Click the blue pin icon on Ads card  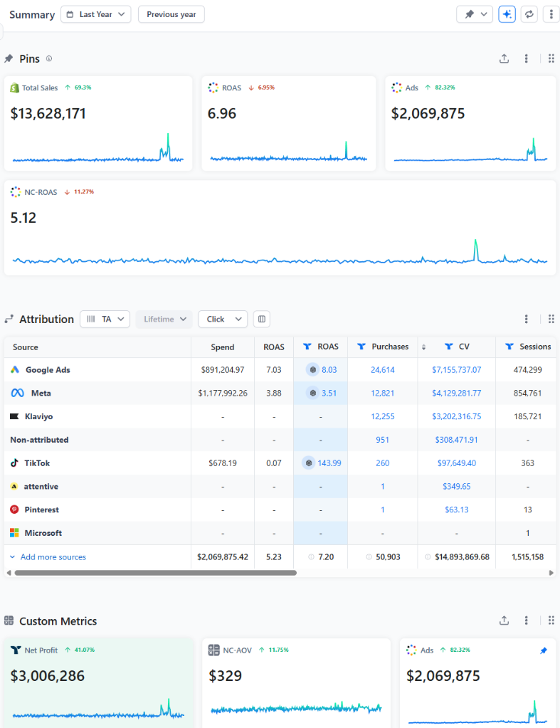pyautogui.click(x=544, y=650)
